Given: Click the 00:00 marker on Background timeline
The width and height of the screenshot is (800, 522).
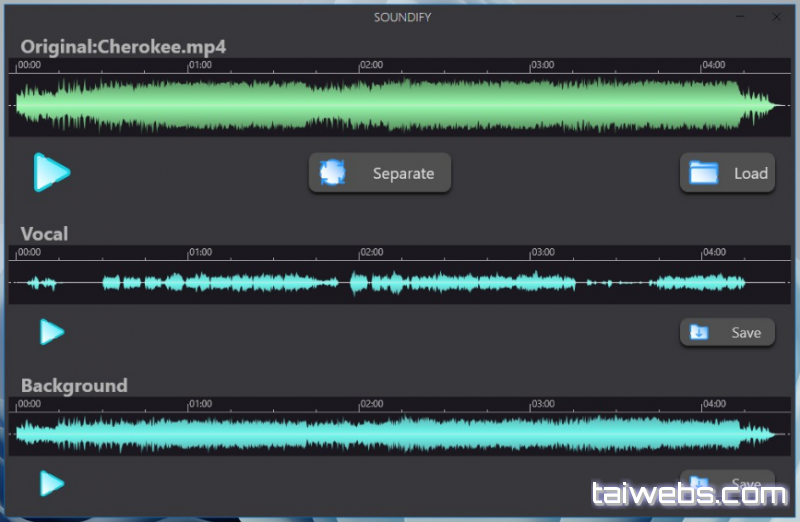Looking at the screenshot, I should tap(29, 404).
